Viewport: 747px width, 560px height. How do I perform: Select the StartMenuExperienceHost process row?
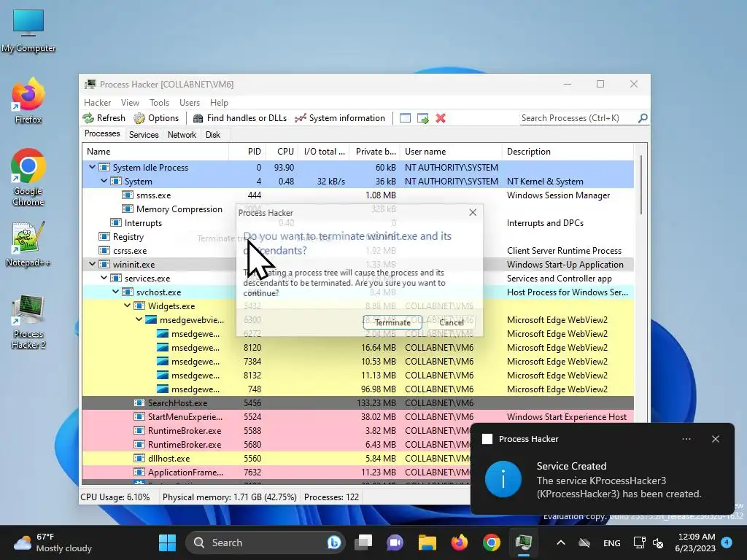(x=357, y=416)
